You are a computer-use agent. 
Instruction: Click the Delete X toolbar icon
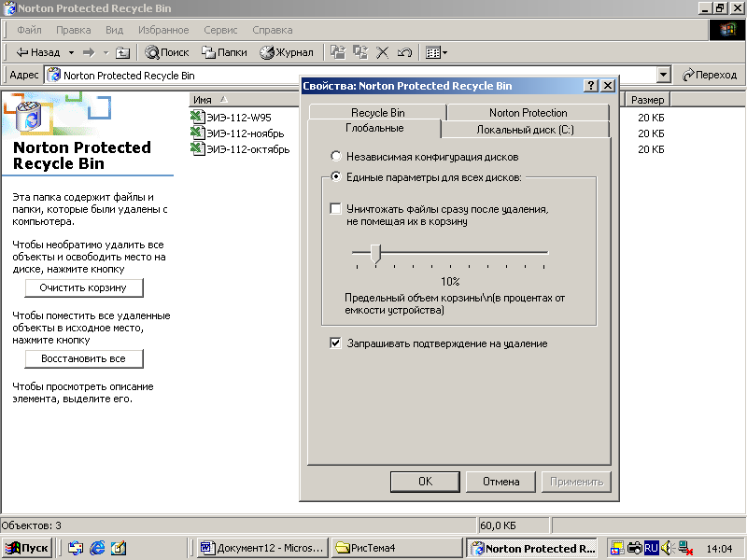[x=382, y=52]
